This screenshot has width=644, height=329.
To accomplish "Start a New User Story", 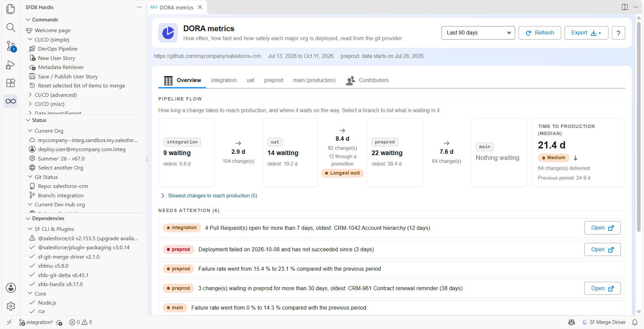I will click(x=56, y=58).
